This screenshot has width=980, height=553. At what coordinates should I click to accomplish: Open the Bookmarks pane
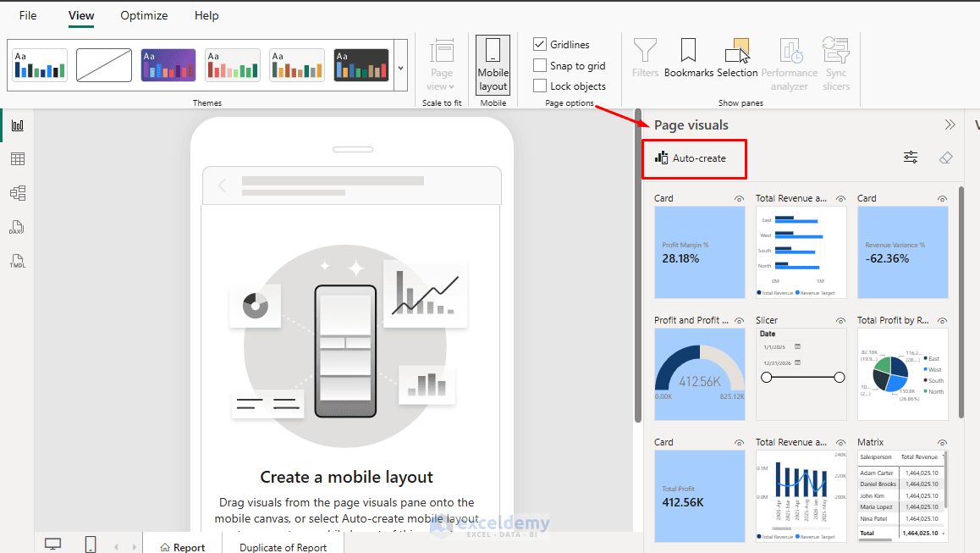coord(688,58)
